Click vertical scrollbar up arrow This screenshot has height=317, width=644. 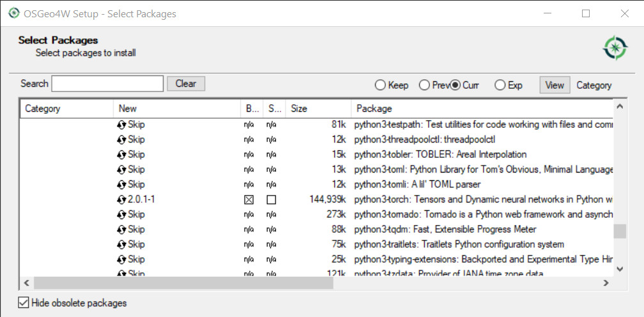[x=620, y=107]
